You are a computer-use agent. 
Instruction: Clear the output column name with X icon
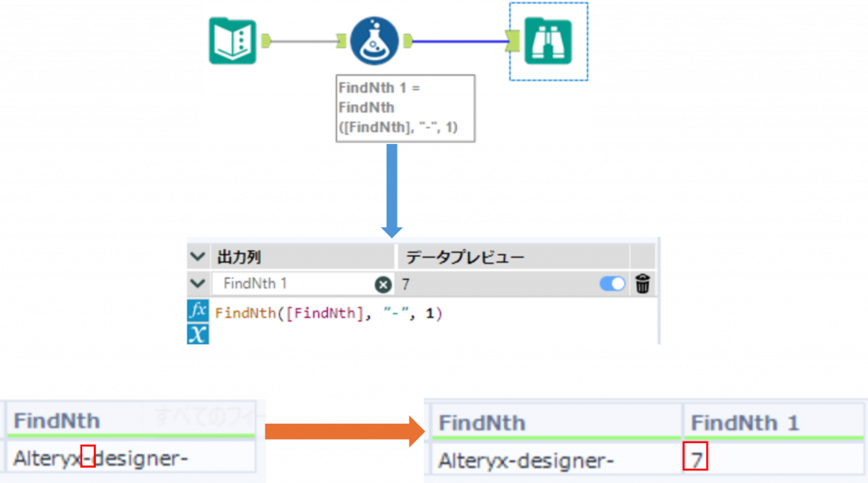tap(382, 285)
